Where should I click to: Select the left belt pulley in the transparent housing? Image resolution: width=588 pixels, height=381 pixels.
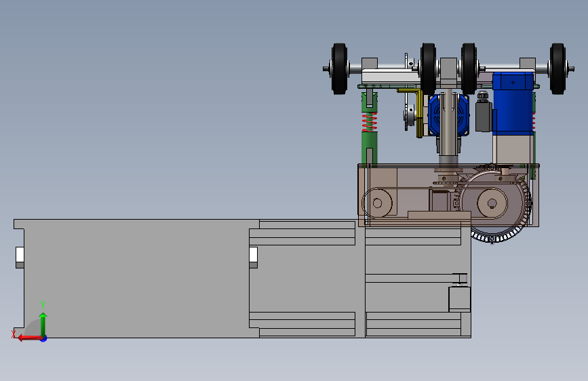[377, 203]
